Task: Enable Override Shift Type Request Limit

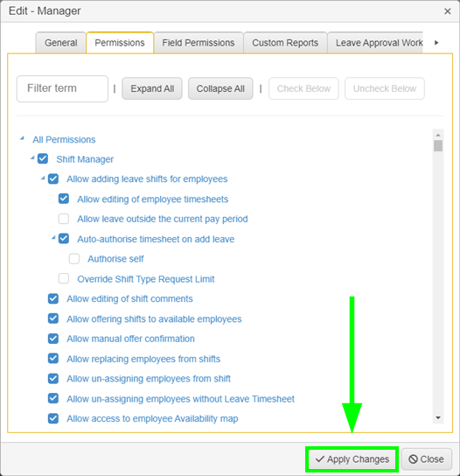Action: click(64, 278)
